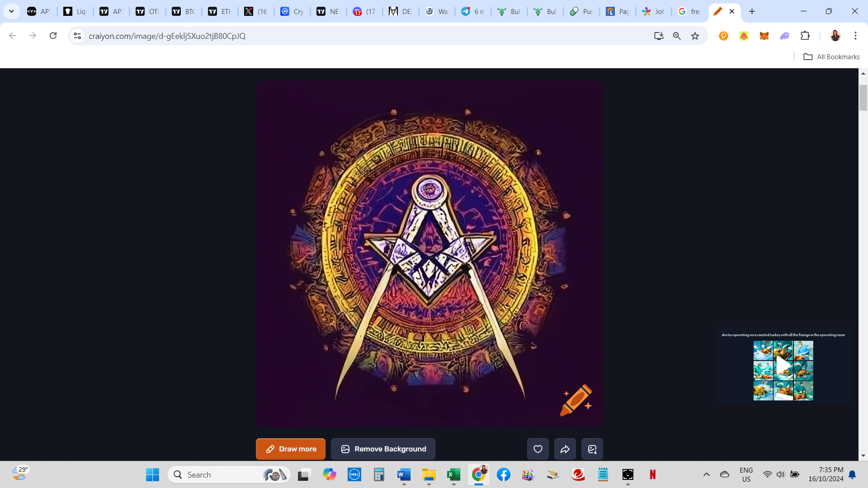868x488 pixels.
Task: Switch to the Cry tab
Action: tap(292, 11)
